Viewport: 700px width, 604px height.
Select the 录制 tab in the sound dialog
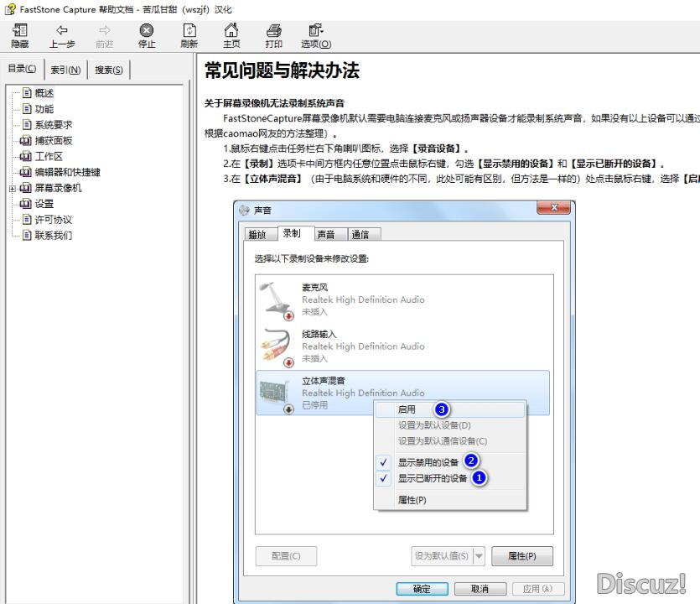click(292, 233)
